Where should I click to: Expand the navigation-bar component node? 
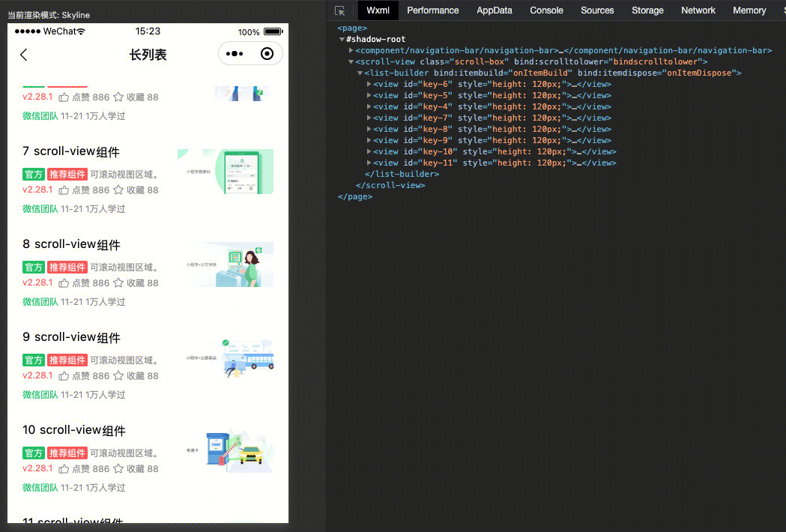351,50
